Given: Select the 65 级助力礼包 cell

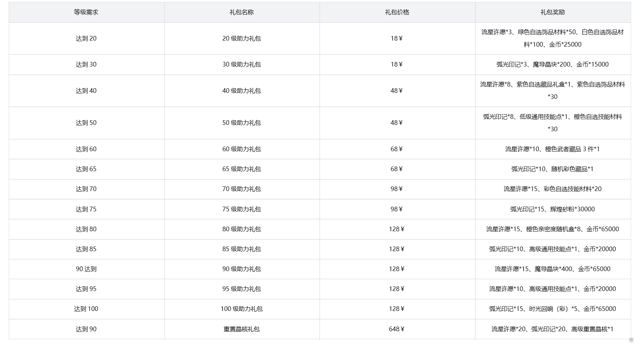Looking at the screenshot, I should pyautogui.click(x=242, y=169).
